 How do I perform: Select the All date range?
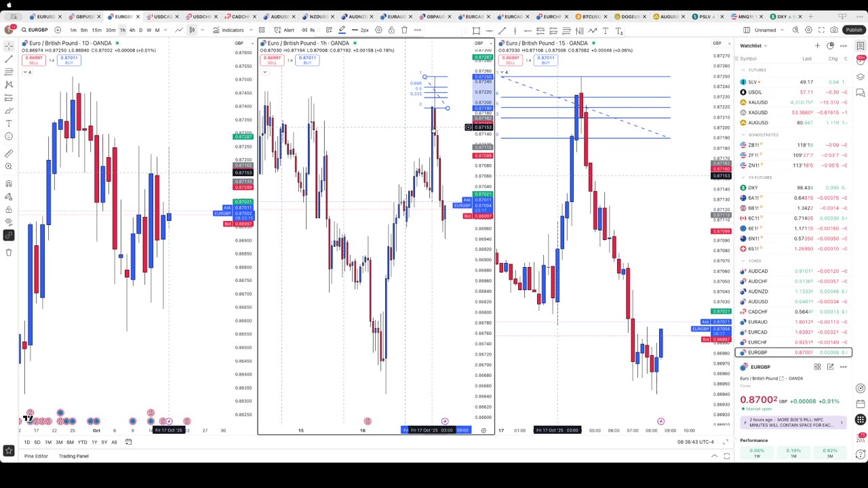coord(114,443)
